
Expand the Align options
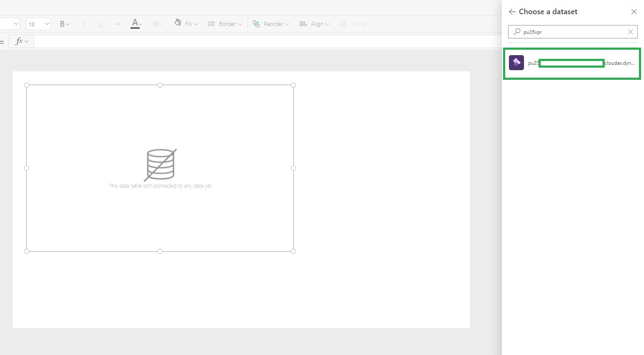pyautogui.click(x=314, y=24)
